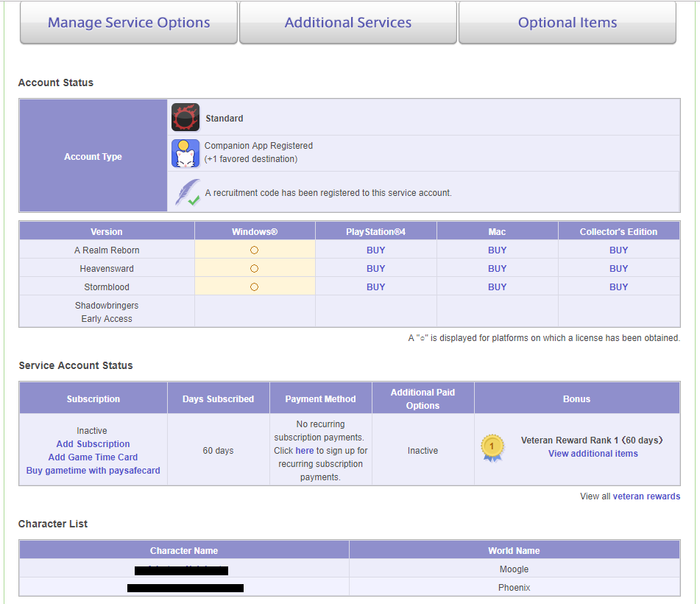Open the Optional Items tab
700x604 pixels.
point(568,23)
